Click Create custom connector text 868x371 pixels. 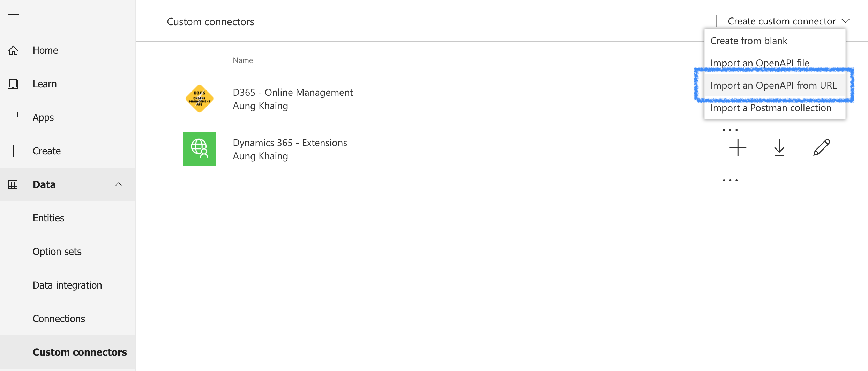tap(781, 21)
